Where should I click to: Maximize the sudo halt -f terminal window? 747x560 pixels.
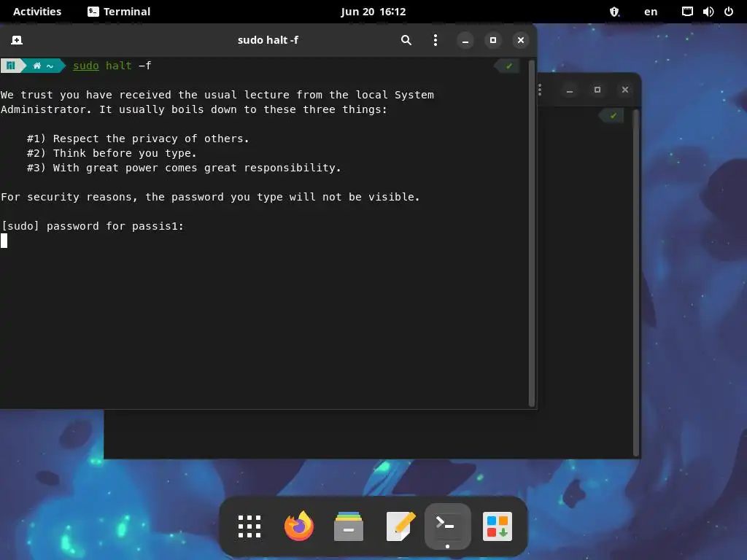pyautogui.click(x=493, y=40)
